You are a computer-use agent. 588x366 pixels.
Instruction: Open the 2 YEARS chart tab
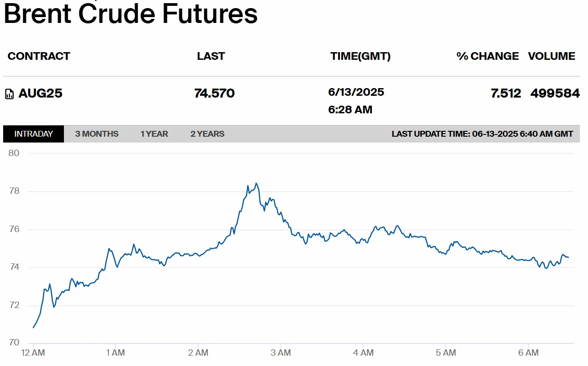click(x=208, y=134)
